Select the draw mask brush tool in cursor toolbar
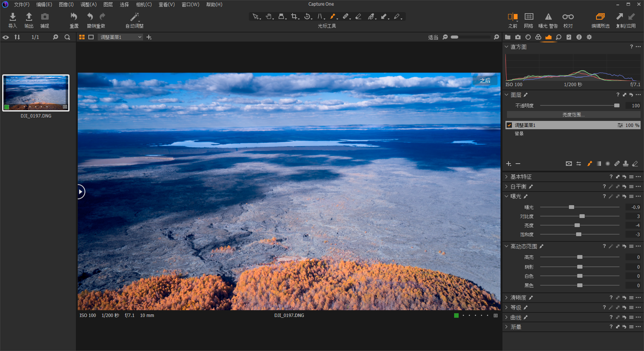The image size is (644, 351). point(333,17)
